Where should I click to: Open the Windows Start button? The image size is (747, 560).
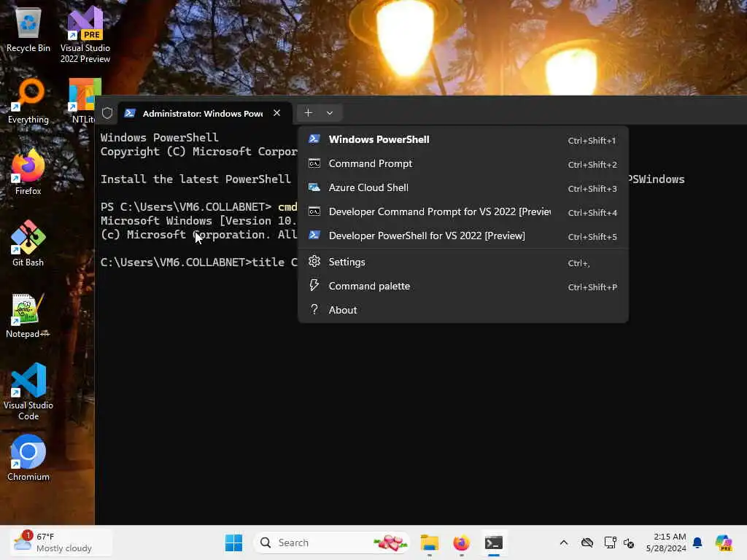pos(233,542)
